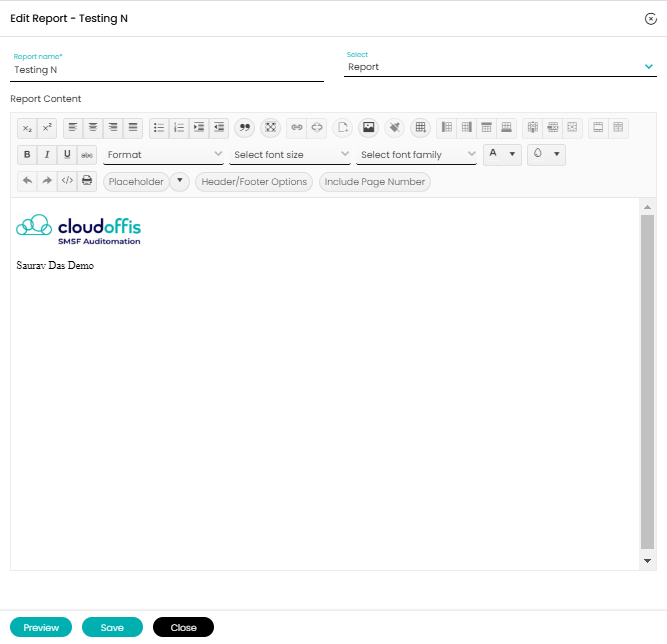This screenshot has height=644, width=667.
Task: Click the black Close button
Action: pyautogui.click(x=183, y=627)
